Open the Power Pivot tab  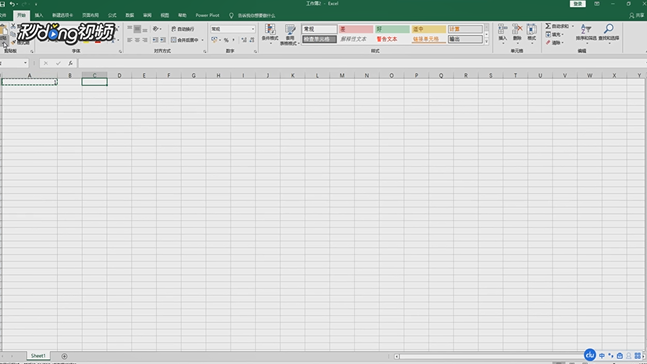[x=207, y=15]
